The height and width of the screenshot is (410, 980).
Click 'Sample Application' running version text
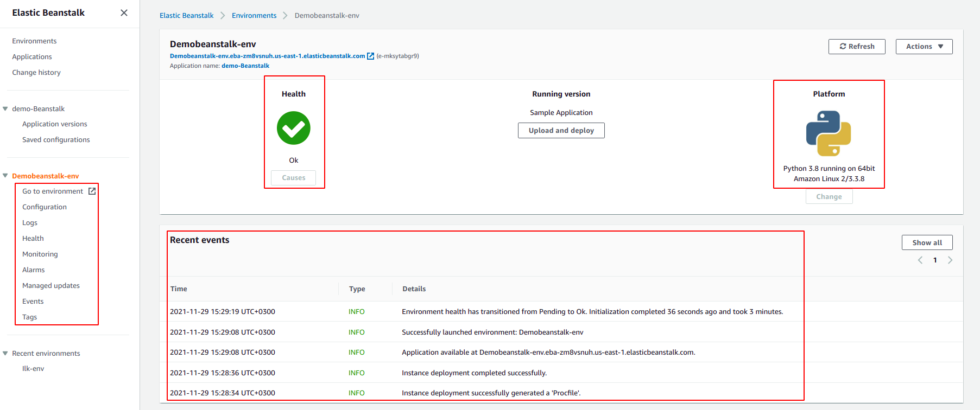[x=561, y=113]
